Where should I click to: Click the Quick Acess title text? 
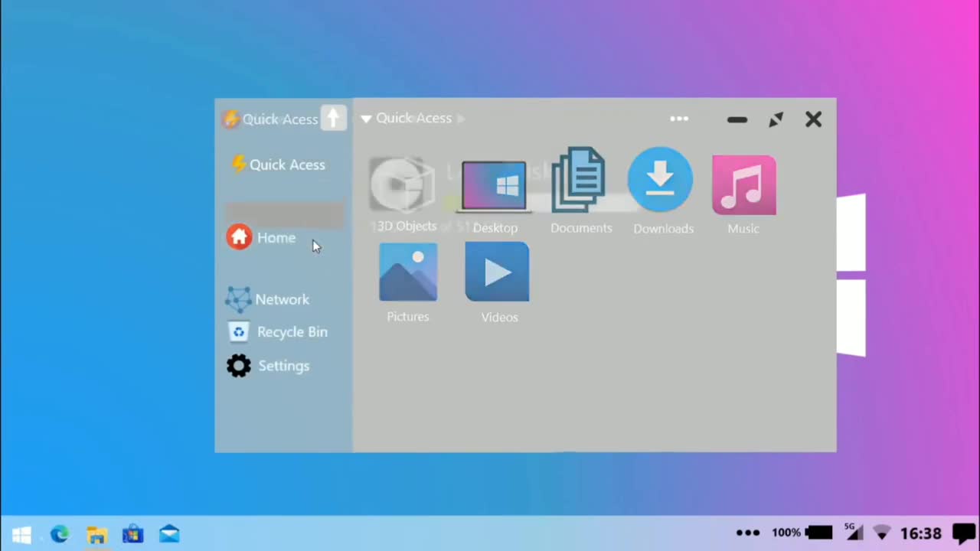click(x=280, y=119)
